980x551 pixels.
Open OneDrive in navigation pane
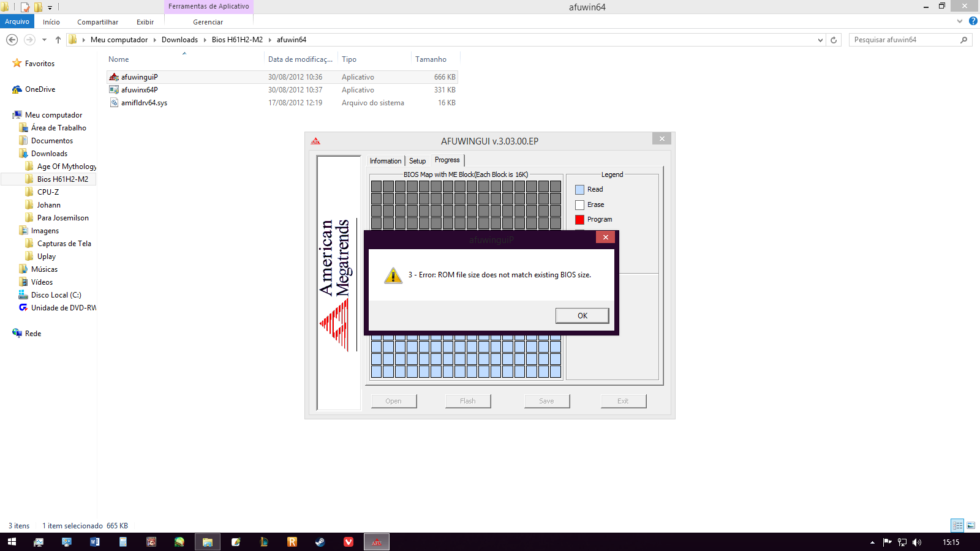click(x=40, y=89)
